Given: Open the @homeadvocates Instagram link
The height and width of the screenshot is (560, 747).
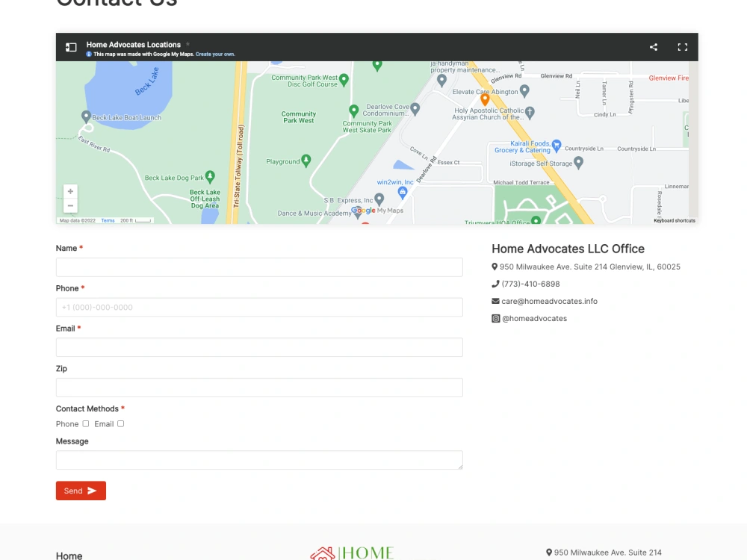Looking at the screenshot, I should 535,319.
